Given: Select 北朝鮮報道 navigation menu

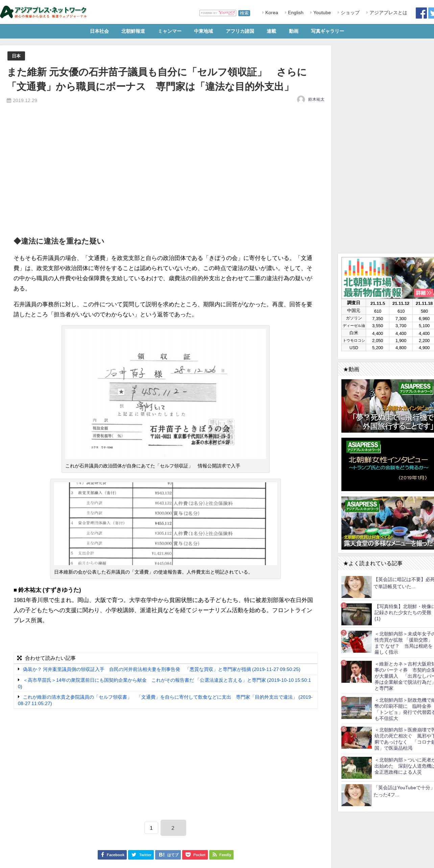Looking at the screenshot, I should click(x=133, y=31).
